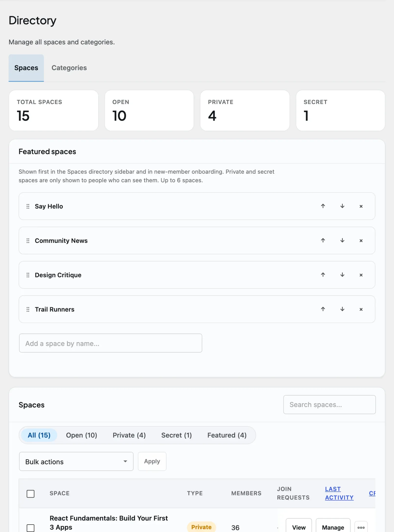Screen dimensions: 394x532
Task: Move Design Critique up in the list
Action: (x=323, y=275)
